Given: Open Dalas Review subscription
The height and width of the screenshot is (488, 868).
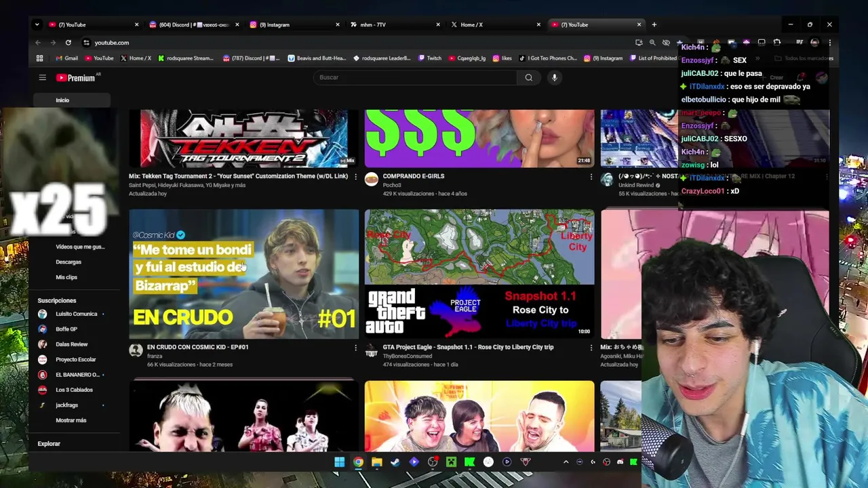Looking at the screenshot, I should (71, 344).
